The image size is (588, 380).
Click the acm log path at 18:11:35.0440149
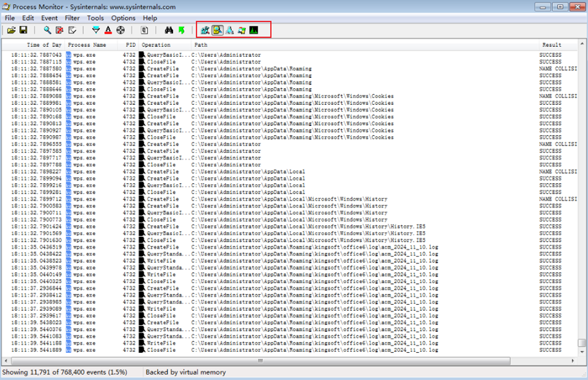(314, 275)
